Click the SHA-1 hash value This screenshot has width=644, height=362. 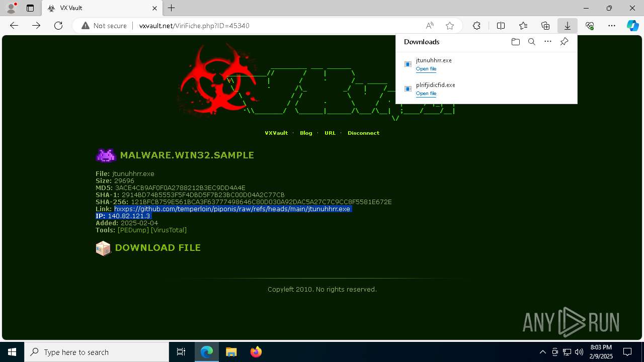point(203,195)
